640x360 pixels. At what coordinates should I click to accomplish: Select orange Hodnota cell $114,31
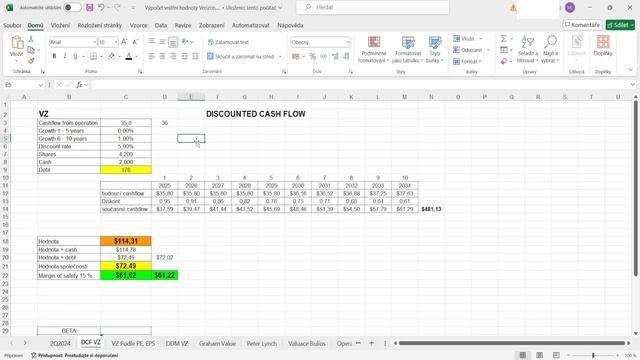click(126, 241)
